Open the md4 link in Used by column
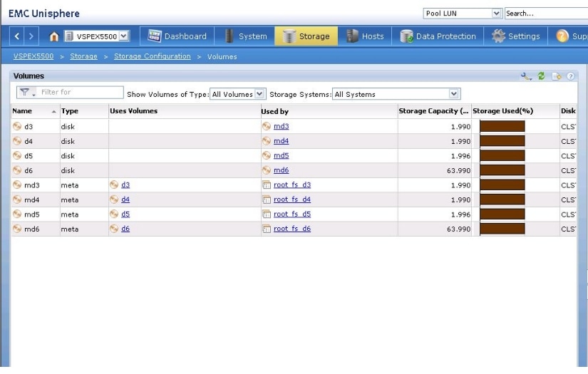Viewport: 588px width, 374px height. pyautogui.click(x=282, y=141)
